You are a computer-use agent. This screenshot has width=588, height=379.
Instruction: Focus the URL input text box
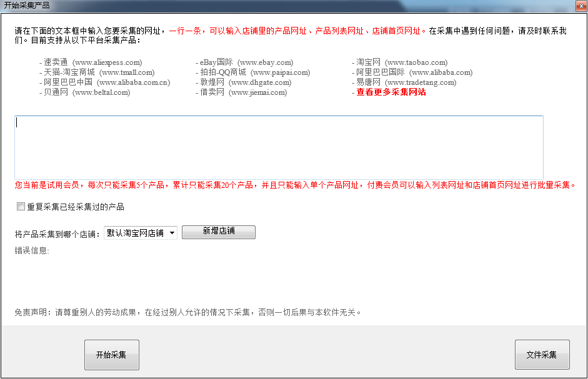[x=279, y=147]
